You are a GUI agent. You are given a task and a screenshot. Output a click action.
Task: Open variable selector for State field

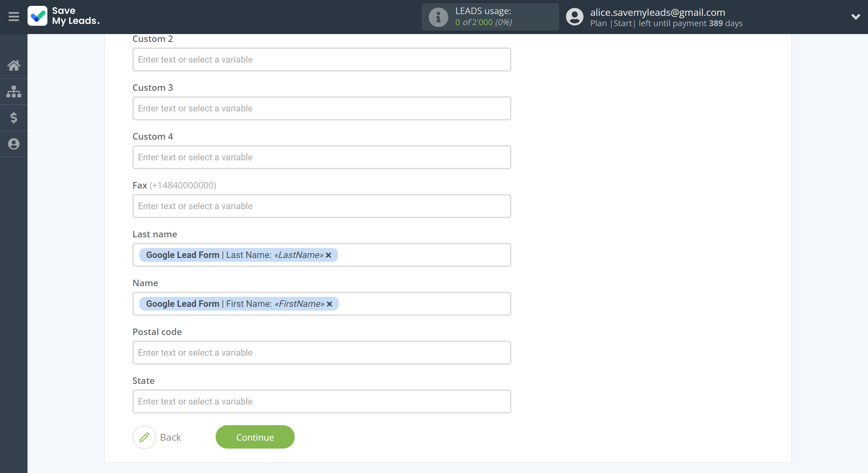[x=322, y=401]
